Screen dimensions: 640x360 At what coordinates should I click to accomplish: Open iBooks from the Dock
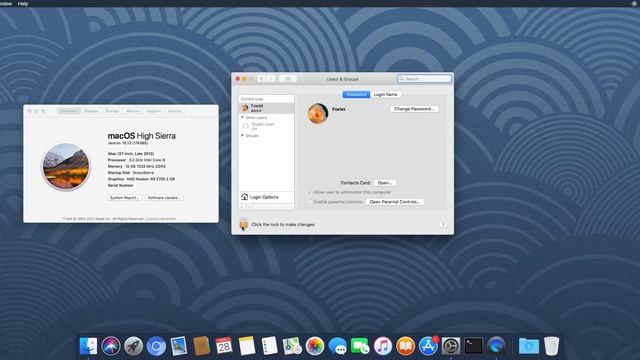click(x=405, y=346)
